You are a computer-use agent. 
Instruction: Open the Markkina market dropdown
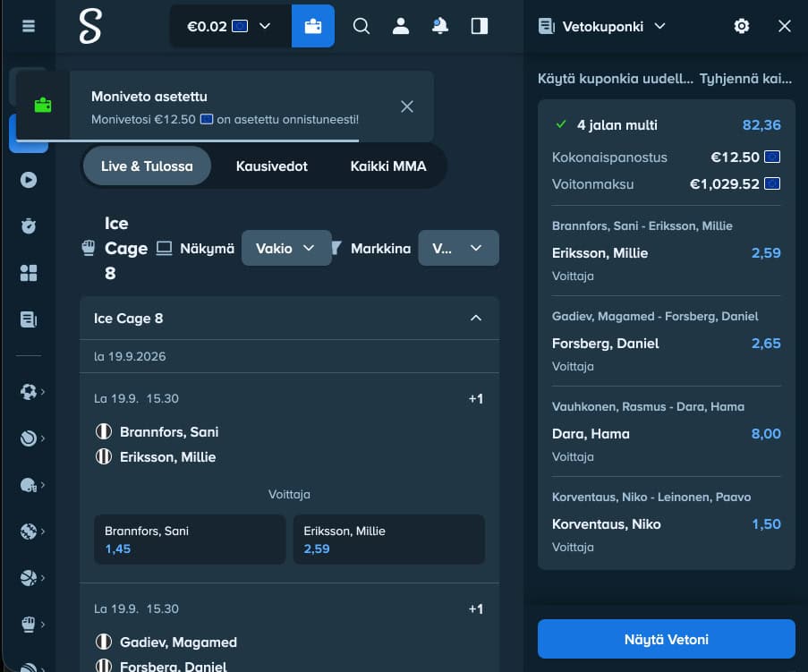click(x=458, y=248)
